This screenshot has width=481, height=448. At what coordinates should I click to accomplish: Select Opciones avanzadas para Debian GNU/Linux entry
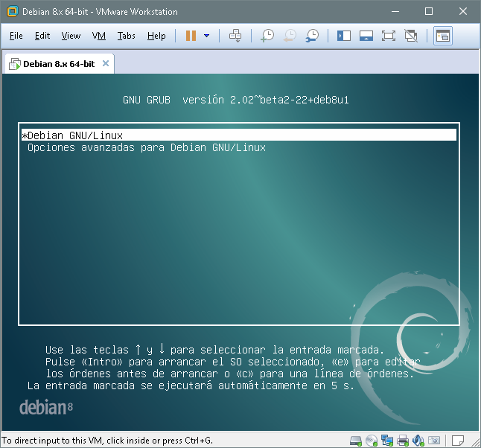pos(147,147)
